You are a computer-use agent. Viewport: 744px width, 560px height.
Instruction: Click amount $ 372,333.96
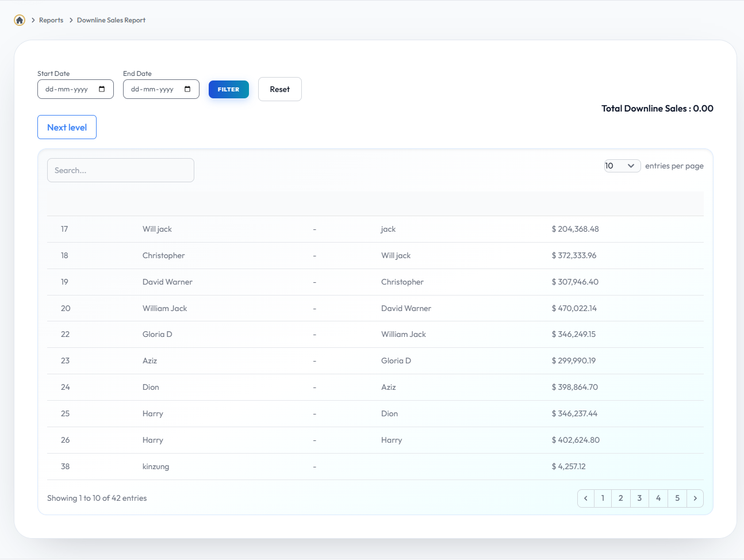pos(574,255)
